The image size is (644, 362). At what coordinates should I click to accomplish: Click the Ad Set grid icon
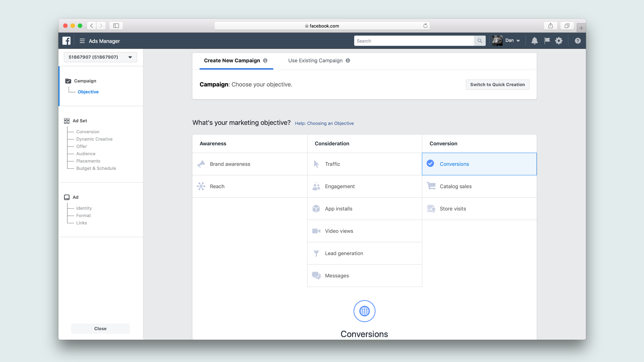67,121
